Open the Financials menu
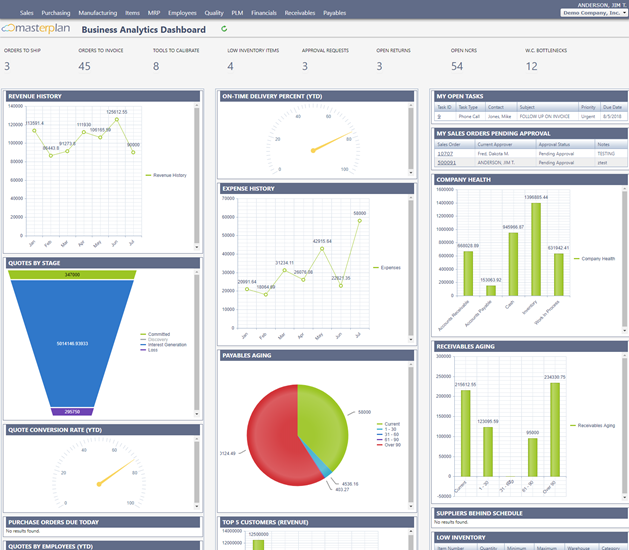This screenshot has height=550, width=629. [264, 13]
